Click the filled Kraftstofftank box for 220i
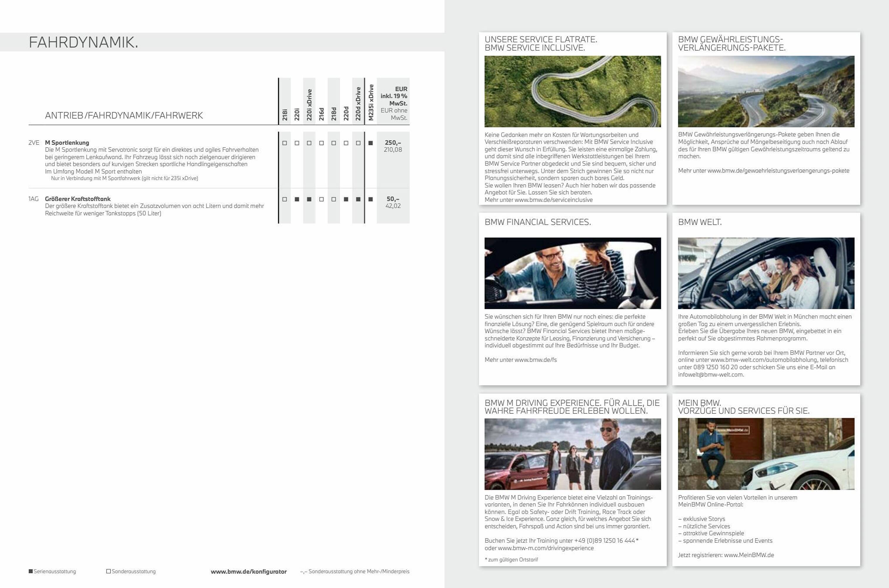The width and height of the screenshot is (889, 588). point(297,199)
